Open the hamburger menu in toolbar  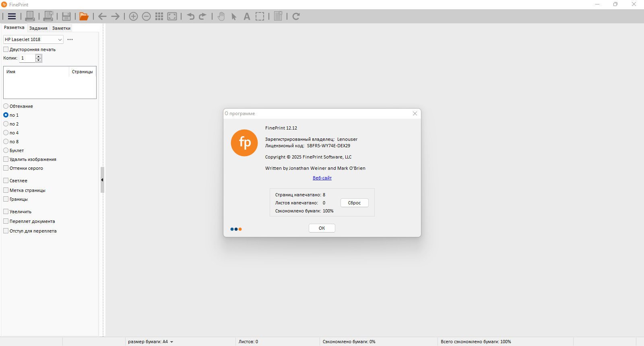12,16
